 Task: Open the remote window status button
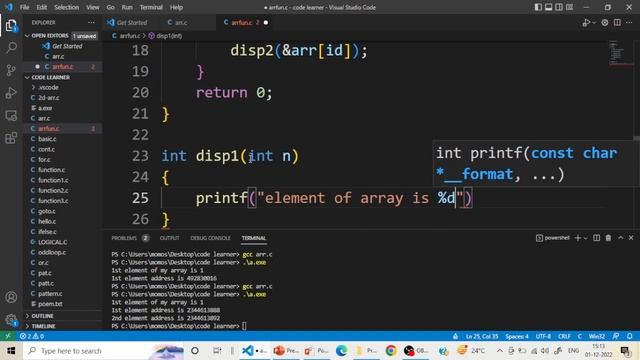[8, 336]
